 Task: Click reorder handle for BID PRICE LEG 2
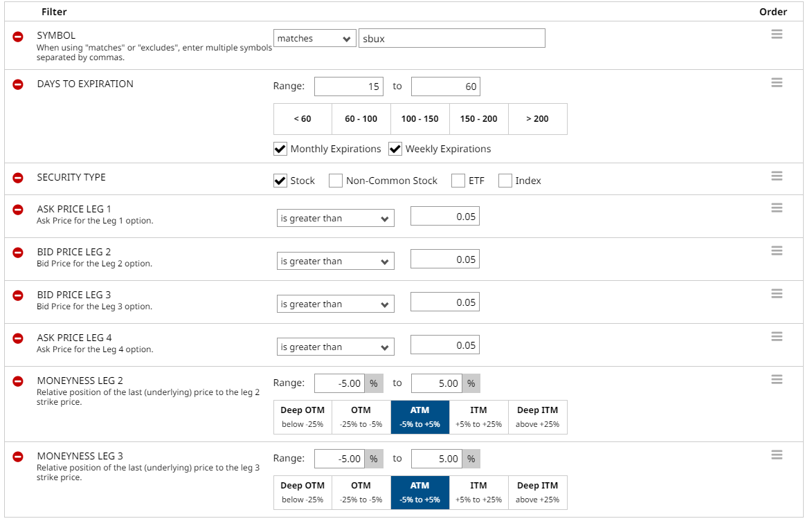tap(777, 250)
